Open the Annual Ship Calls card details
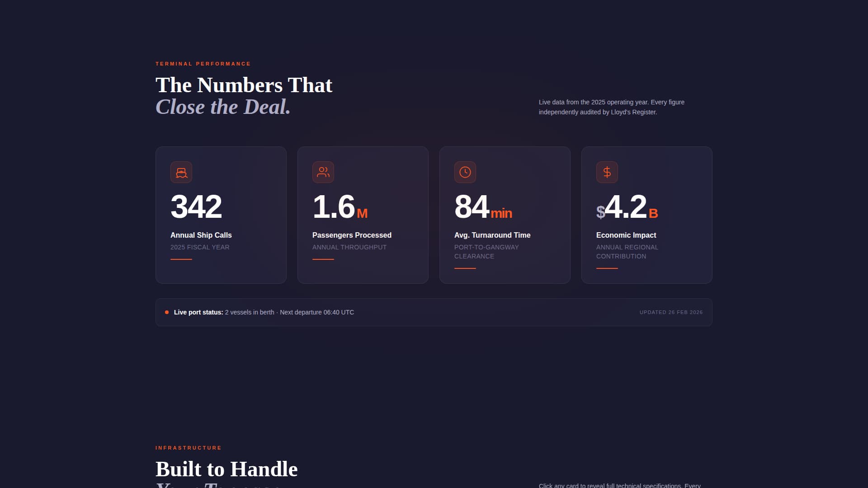868x488 pixels. tap(221, 215)
